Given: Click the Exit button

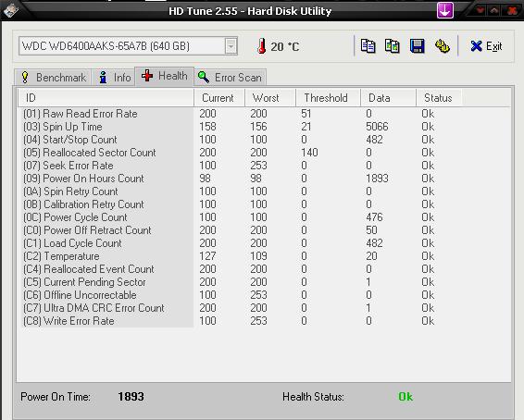Looking at the screenshot, I should [486, 46].
